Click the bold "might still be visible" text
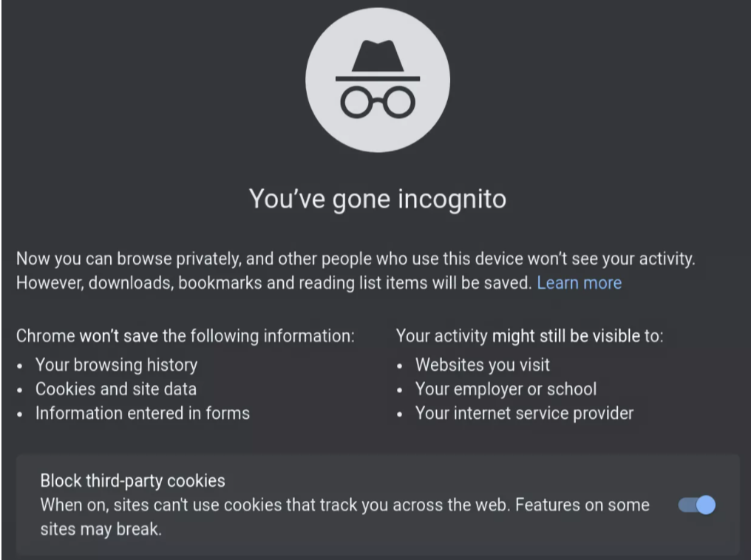751x560 pixels. pyautogui.click(x=565, y=336)
